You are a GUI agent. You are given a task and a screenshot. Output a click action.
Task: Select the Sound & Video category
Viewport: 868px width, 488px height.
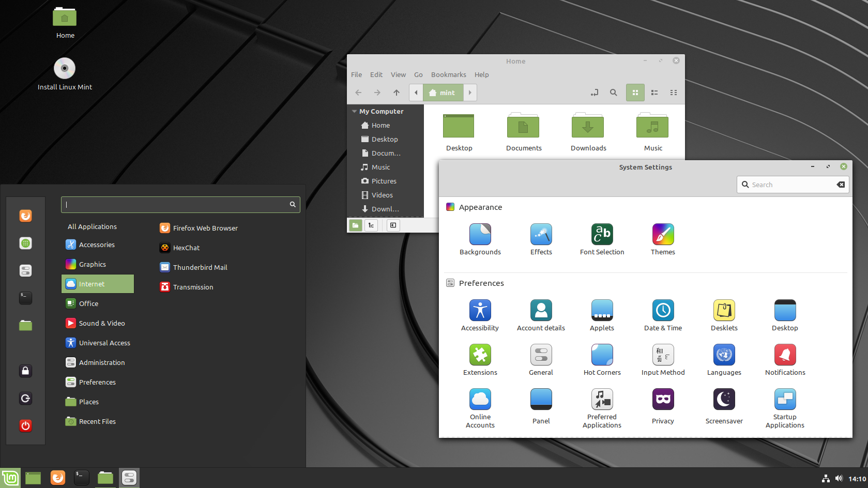point(98,323)
